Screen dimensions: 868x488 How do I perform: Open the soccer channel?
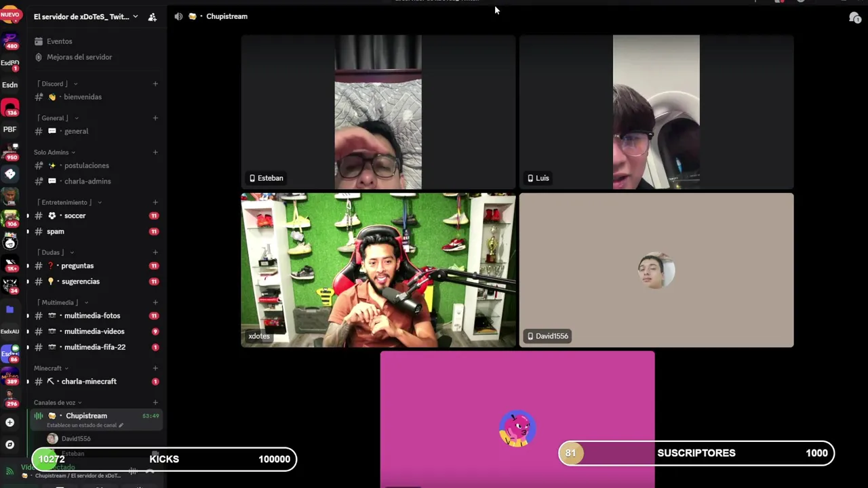pyautogui.click(x=96, y=216)
